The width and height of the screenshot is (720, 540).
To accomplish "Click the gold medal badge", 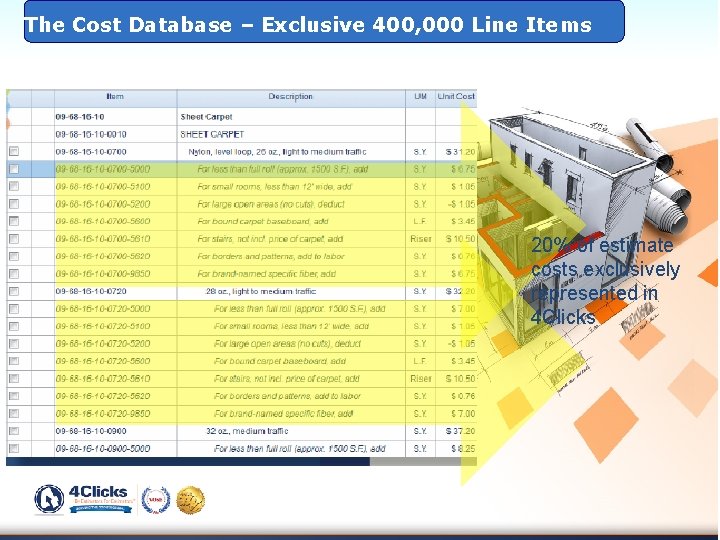I will (191, 500).
